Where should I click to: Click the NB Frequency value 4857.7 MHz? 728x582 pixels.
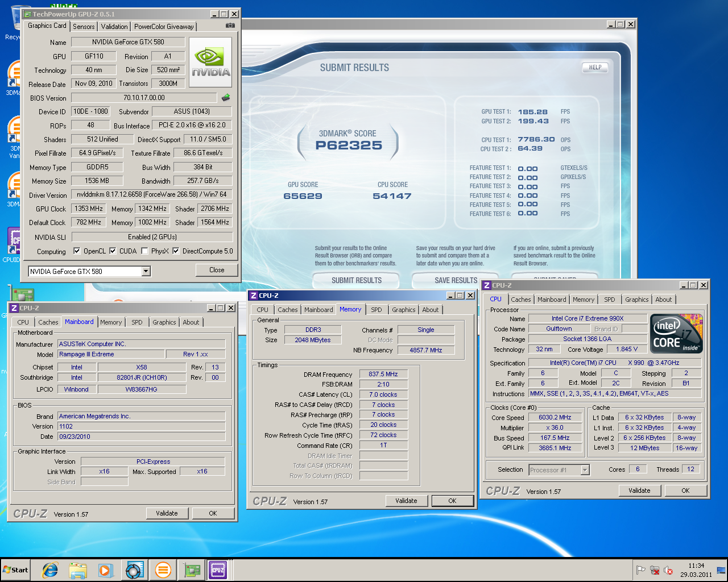click(x=426, y=350)
